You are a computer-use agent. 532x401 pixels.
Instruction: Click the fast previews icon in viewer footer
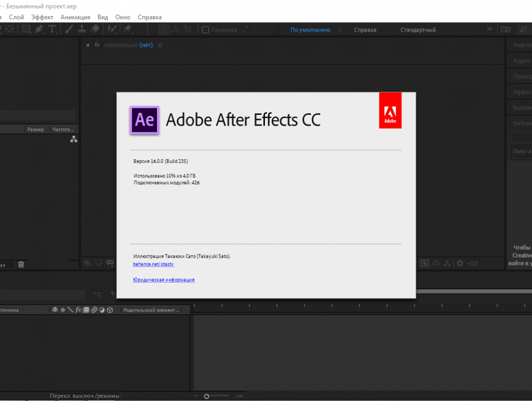(x=425, y=263)
